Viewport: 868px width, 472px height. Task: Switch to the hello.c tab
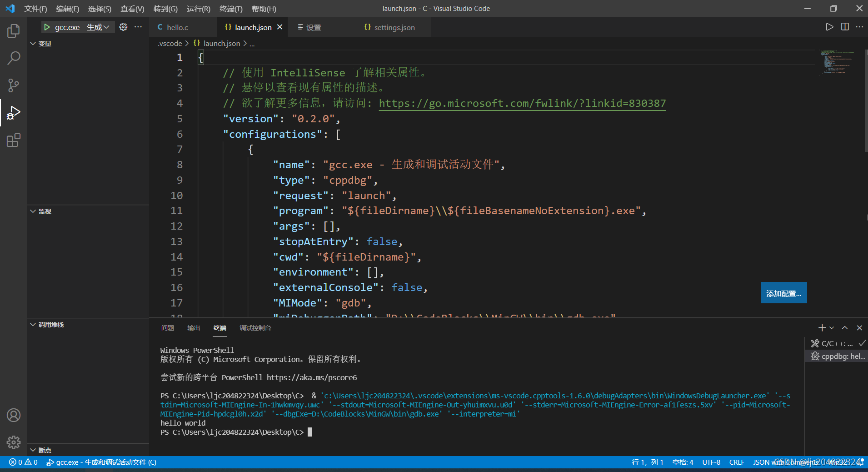click(183, 27)
